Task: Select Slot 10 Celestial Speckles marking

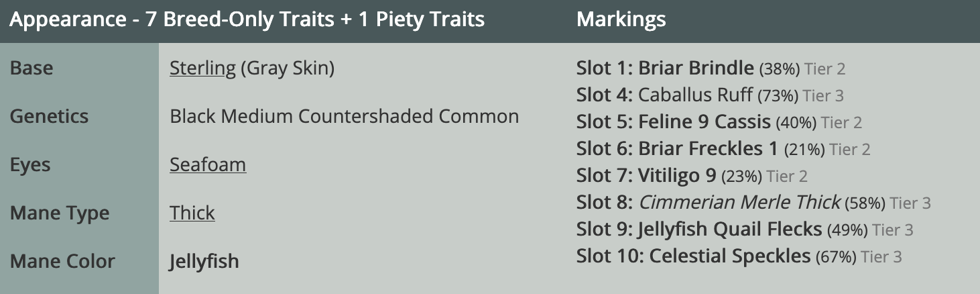Action: click(x=730, y=256)
